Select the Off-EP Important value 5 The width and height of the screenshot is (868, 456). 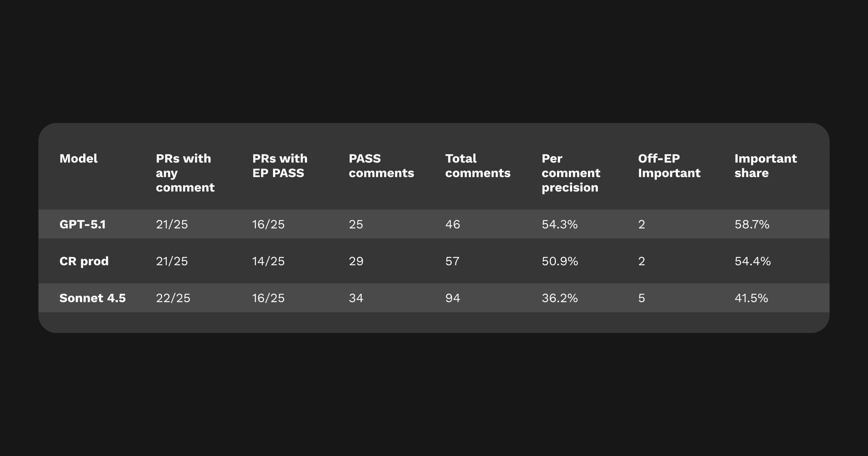(x=642, y=298)
